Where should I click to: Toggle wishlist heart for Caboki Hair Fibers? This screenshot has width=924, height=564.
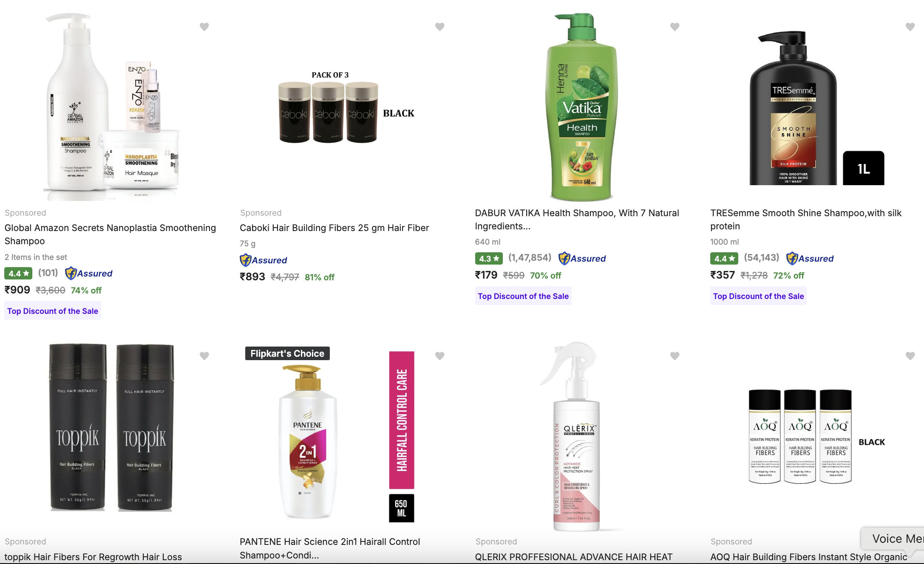pos(439,27)
